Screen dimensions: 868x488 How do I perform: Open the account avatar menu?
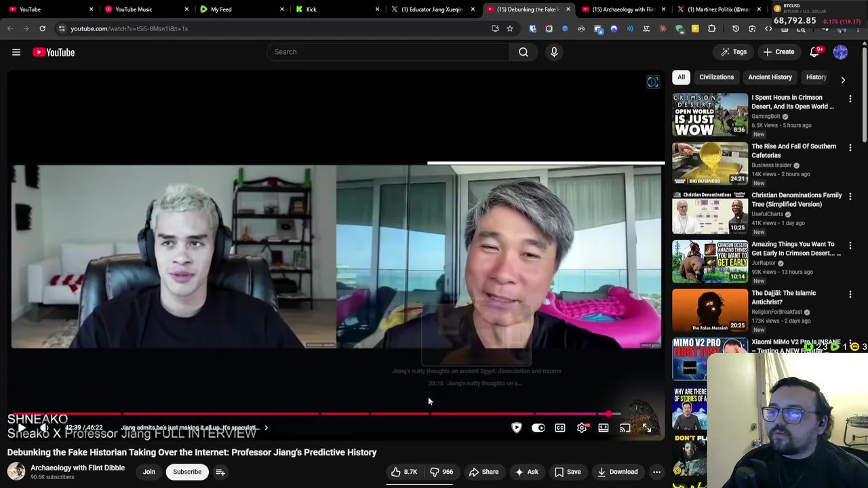click(x=840, y=52)
